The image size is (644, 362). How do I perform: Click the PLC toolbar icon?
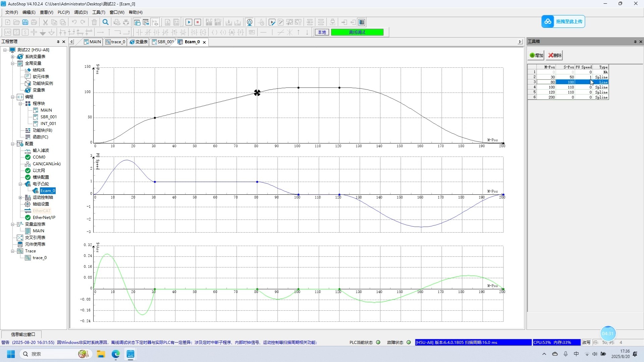pyautogui.click(x=209, y=22)
